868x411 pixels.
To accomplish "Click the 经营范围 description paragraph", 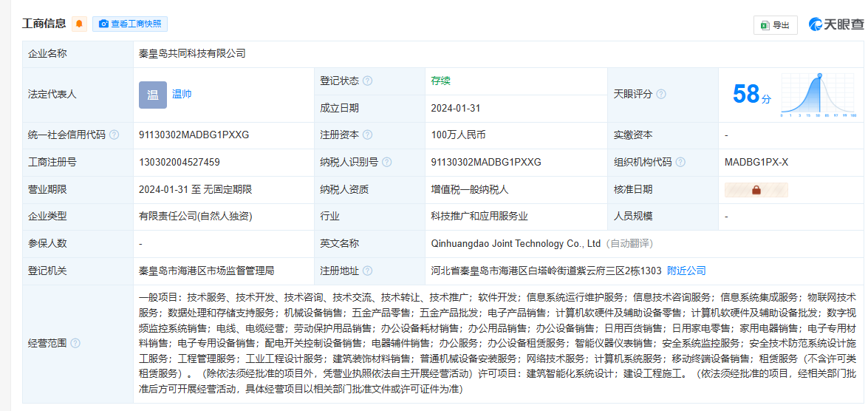I will [x=498, y=344].
